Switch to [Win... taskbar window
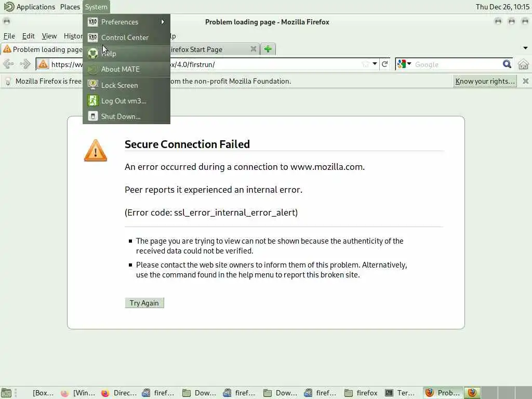 click(79, 393)
